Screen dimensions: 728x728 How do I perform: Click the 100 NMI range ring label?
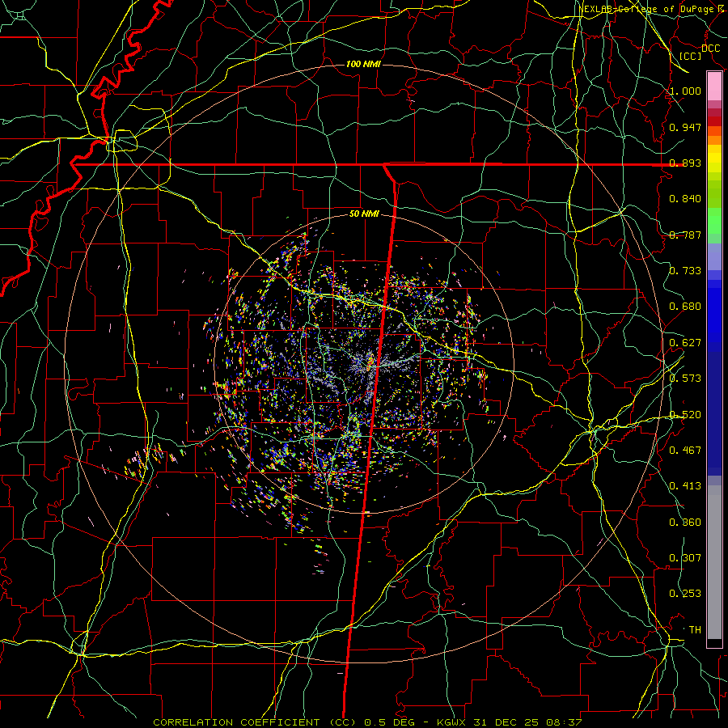[363, 64]
